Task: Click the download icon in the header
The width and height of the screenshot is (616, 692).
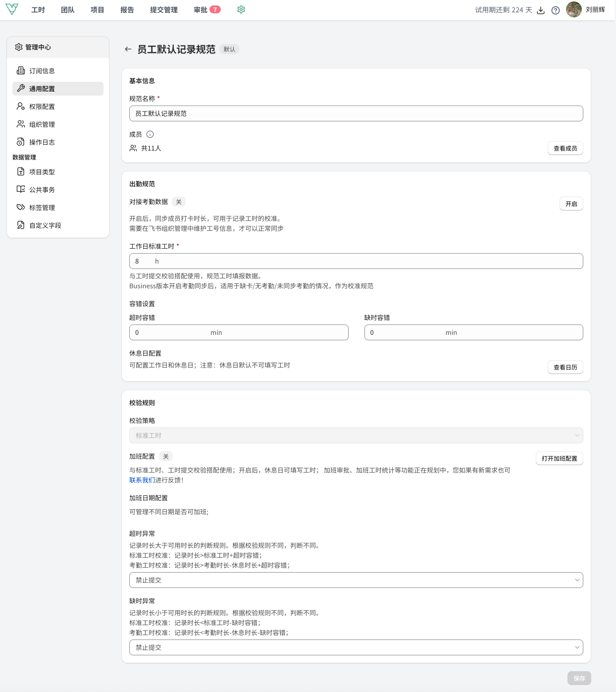Action: pyautogui.click(x=541, y=10)
